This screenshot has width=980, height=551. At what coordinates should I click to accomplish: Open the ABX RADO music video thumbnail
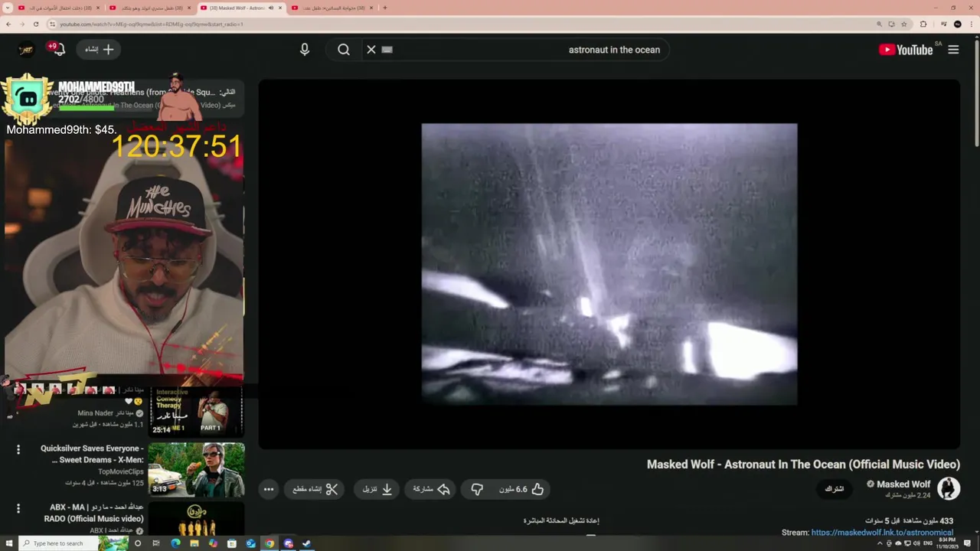point(196,518)
